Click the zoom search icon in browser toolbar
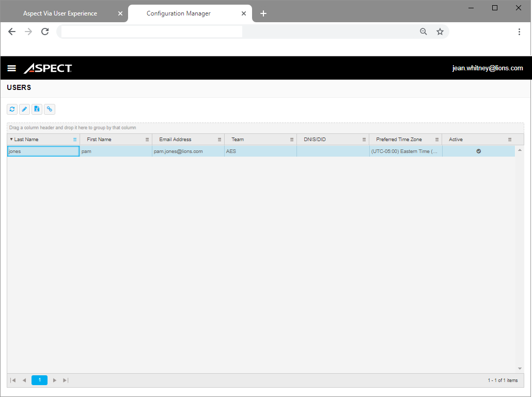Image resolution: width=532 pixels, height=397 pixels. [424, 32]
